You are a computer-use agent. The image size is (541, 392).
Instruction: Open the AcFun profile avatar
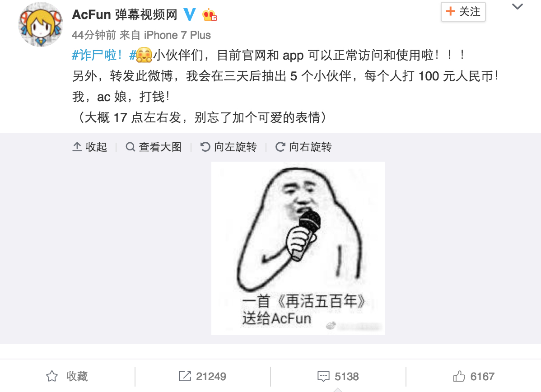tap(41, 24)
